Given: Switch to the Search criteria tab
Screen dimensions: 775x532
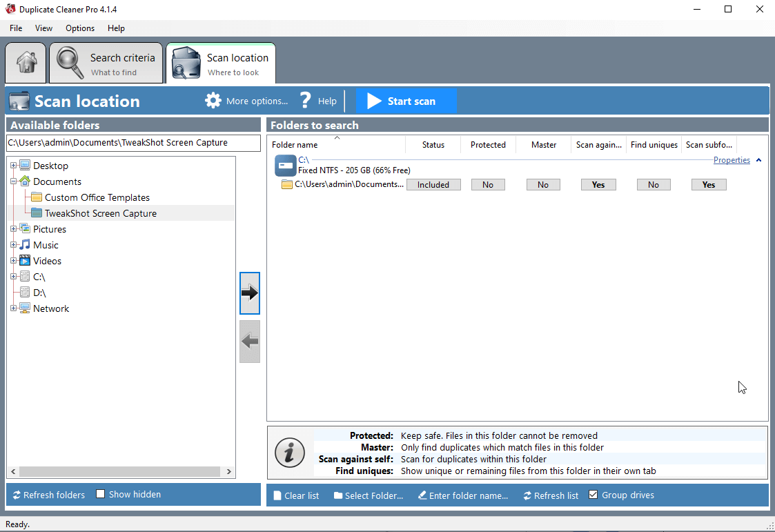Looking at the screenshot, I should (x=106, y=62).
